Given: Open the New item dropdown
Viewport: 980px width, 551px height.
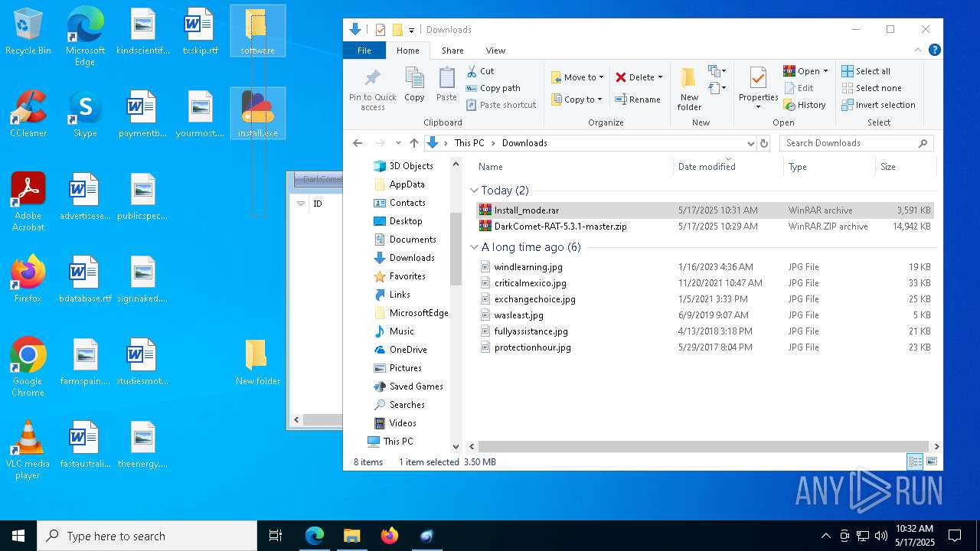Looking at the screenshot, I should click(717, 71).
